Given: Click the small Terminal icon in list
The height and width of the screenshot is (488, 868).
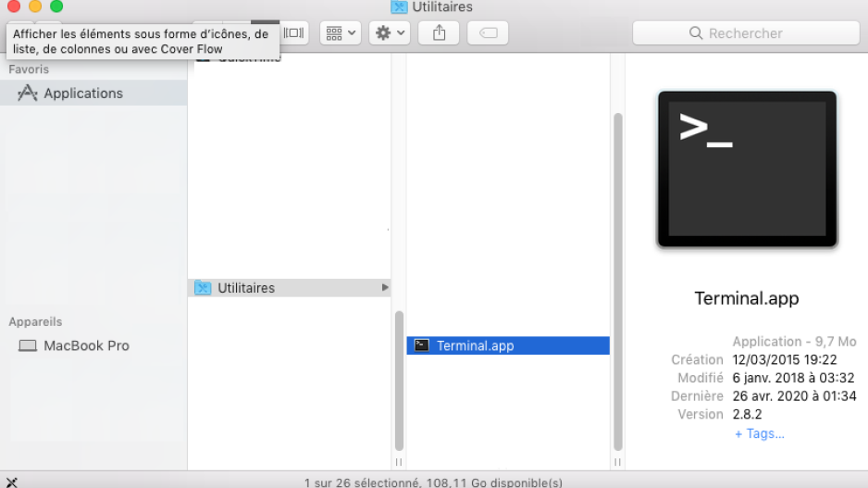Looking at the screenshot, I should pos(421,345).
